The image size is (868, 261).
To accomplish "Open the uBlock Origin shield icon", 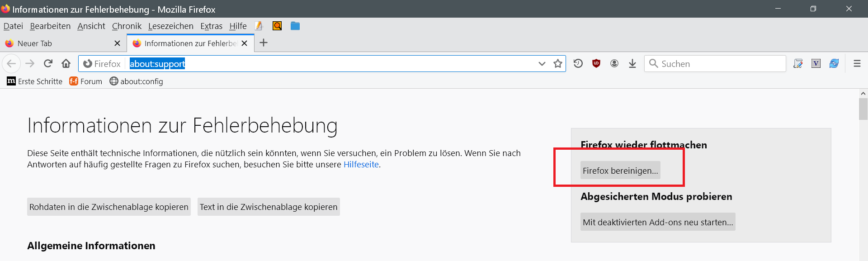I will (596, 64).
